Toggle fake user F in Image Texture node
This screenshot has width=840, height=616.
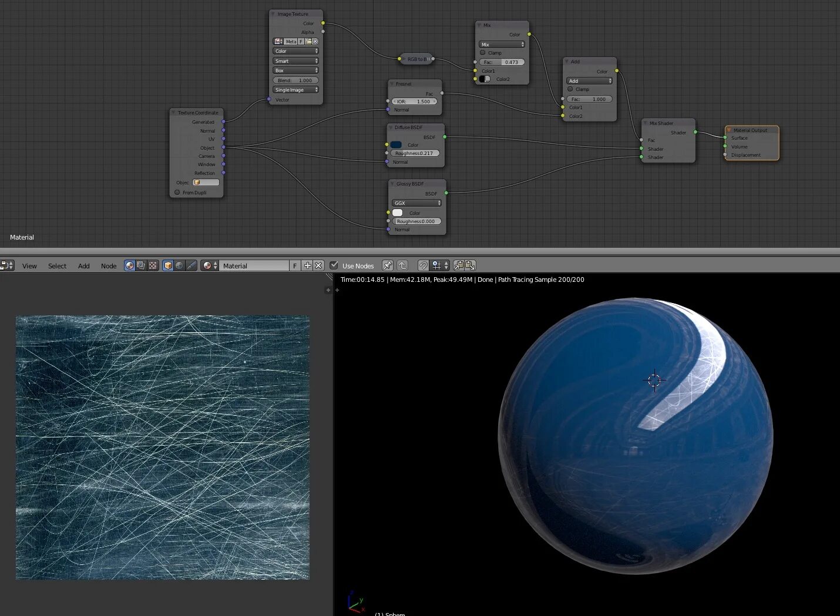tap(301, 42)
